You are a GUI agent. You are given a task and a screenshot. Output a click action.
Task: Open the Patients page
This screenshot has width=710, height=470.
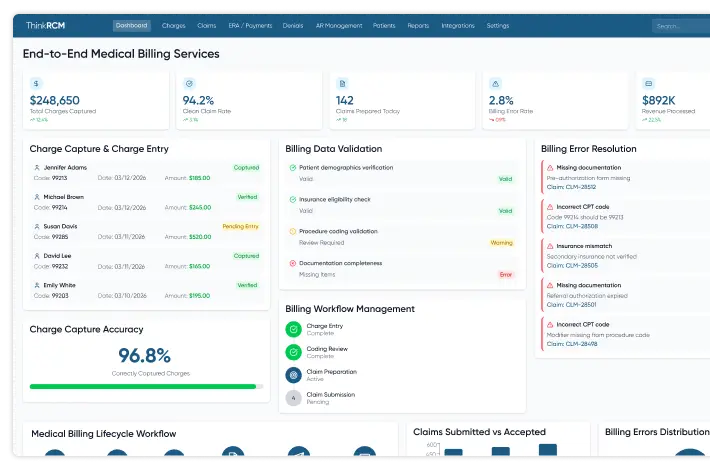coord(384,26)
